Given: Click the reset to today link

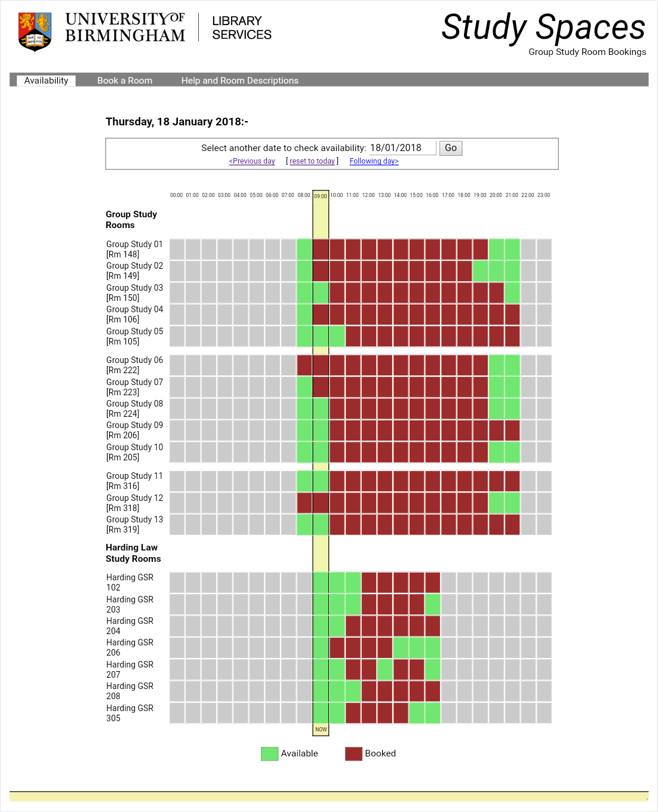Looking at the screenshot, I should tap(312, 161).
